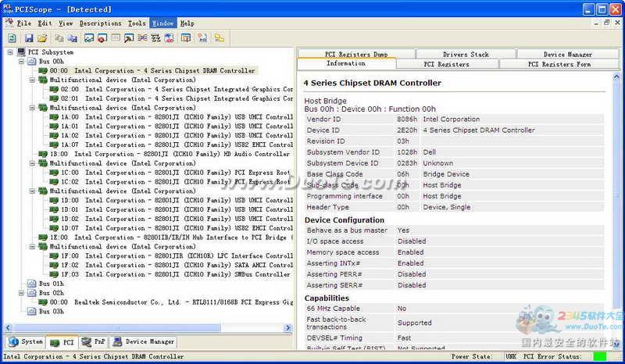Open the File menu
Viewport: 625px width, 364px height.
(x=24, y=23)
